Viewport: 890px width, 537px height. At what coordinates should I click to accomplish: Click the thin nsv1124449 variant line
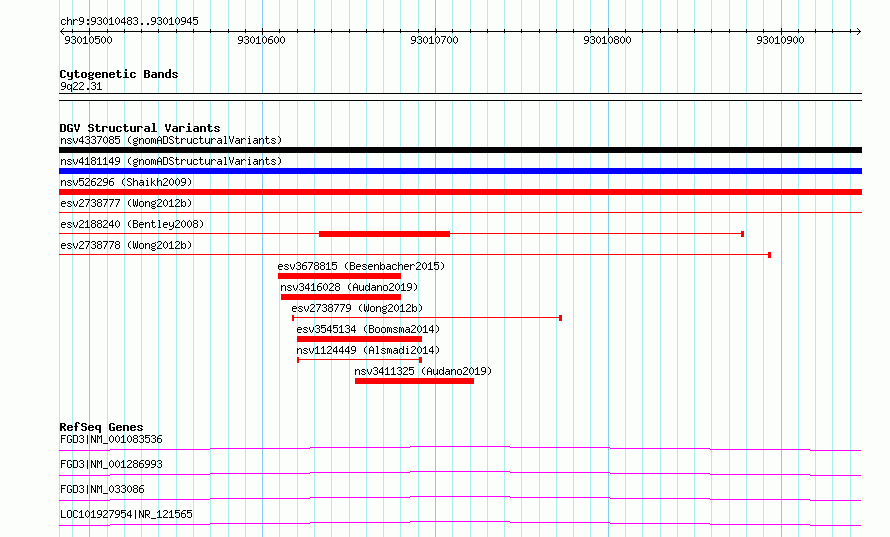click(x=359, y=360)
